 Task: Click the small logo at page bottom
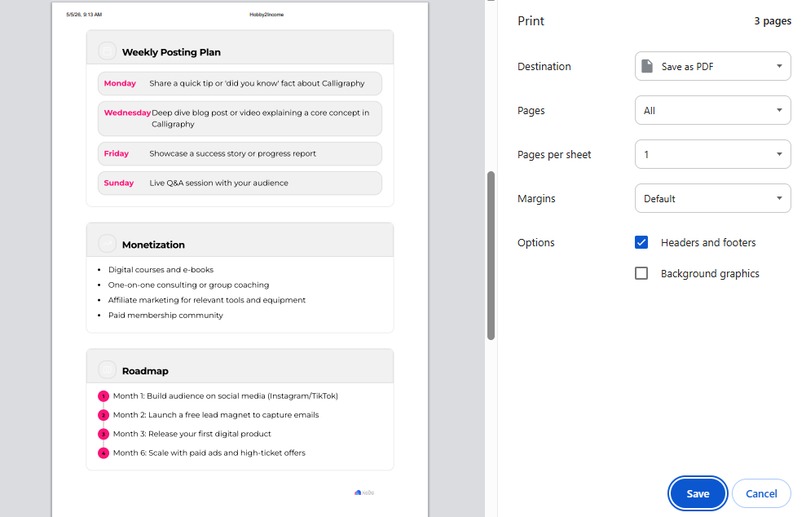364,492
